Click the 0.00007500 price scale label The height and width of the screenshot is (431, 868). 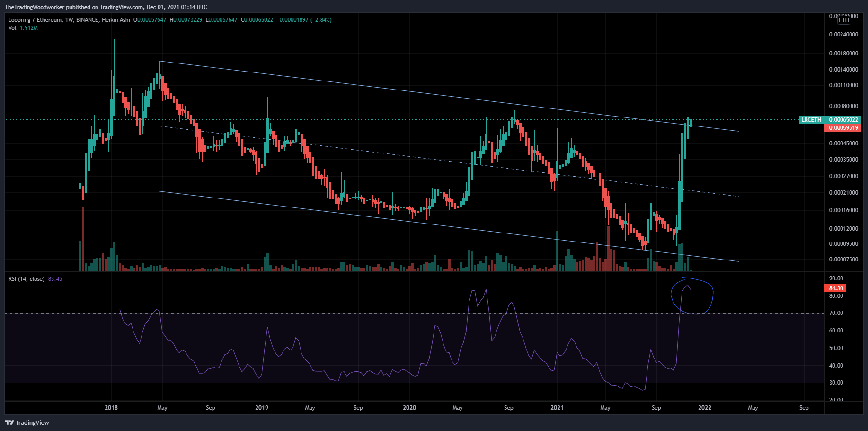pyautogui.click(x=843, y=260)
